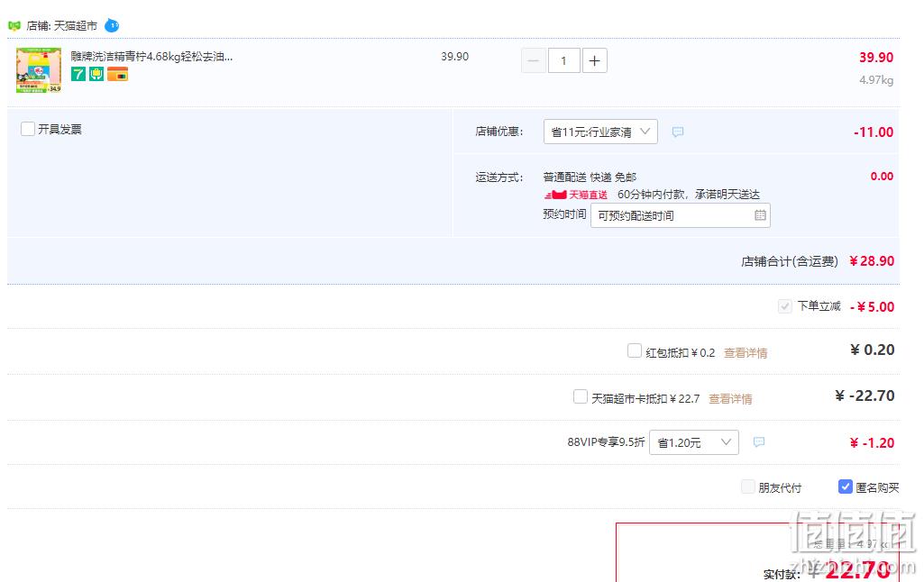The height and width of the screenshot is (582, 924).
Task: Decrease quantity with minus button
Action: tap(534, 60)
